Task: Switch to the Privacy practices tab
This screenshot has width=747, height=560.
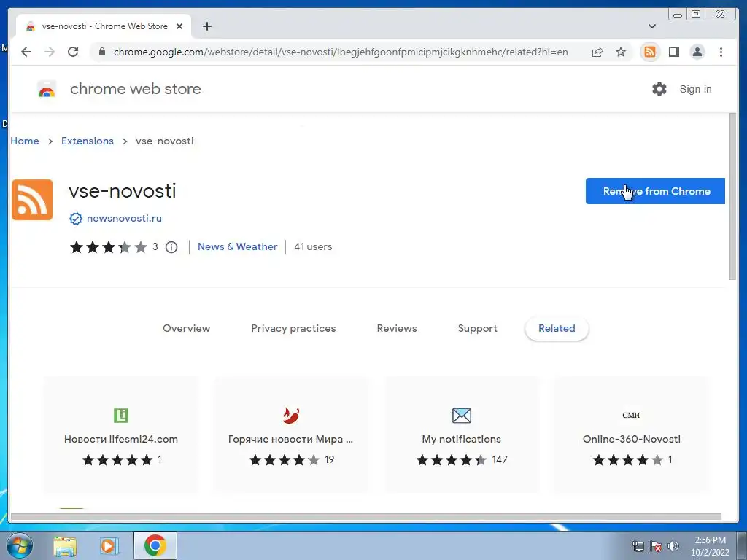Action: pos(293,329)
